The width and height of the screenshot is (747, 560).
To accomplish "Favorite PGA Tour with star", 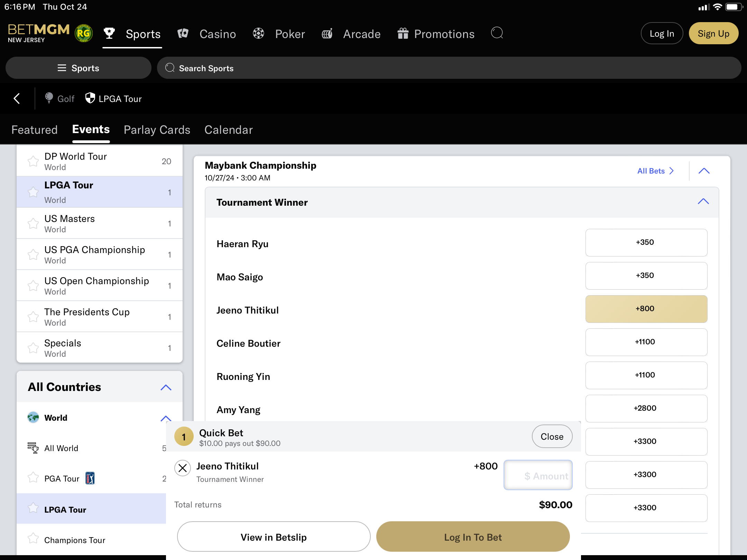I will click(33, 477).
